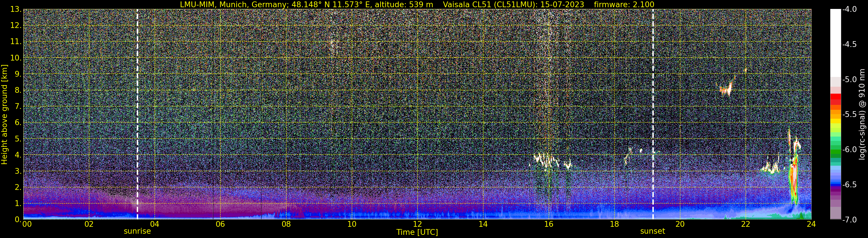This screenshot has width=868, height=238.
Task: Click the "5." tick on the height axis
Action: pyautogui.click(x=18, y=139)
